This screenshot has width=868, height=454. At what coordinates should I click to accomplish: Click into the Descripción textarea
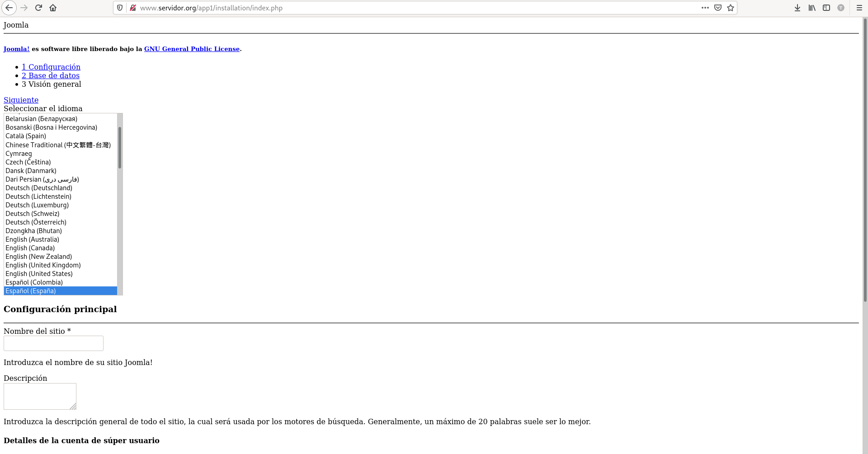(40, 397)
